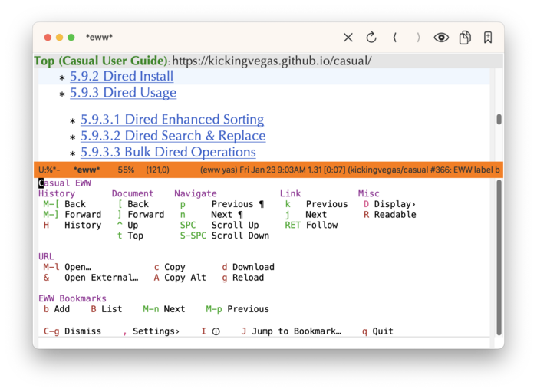Go back using the toolbar left chevron

pyautogui.click(x=394, y=38)
